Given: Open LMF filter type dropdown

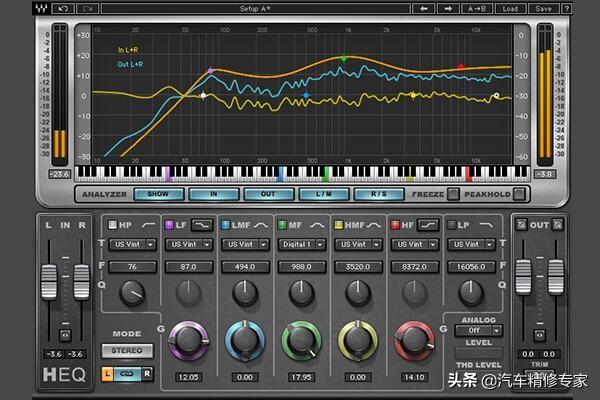Looking at the screenshot, I should (245, 244).
